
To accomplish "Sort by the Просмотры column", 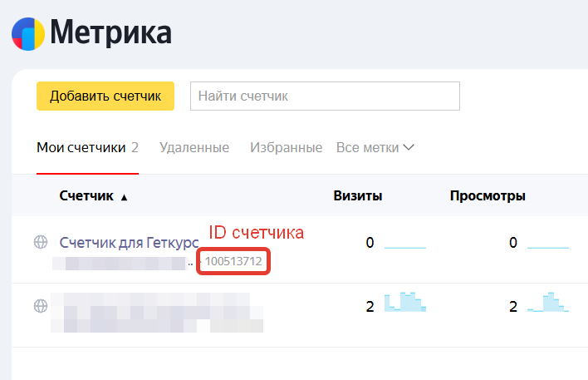I will (488, 195).
